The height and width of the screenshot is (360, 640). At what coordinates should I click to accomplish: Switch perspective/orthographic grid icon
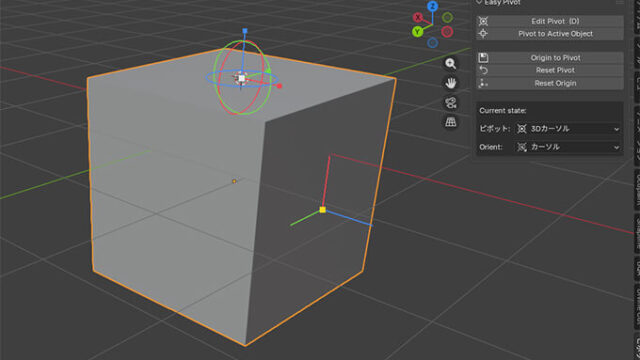click(x=451, y=122)
